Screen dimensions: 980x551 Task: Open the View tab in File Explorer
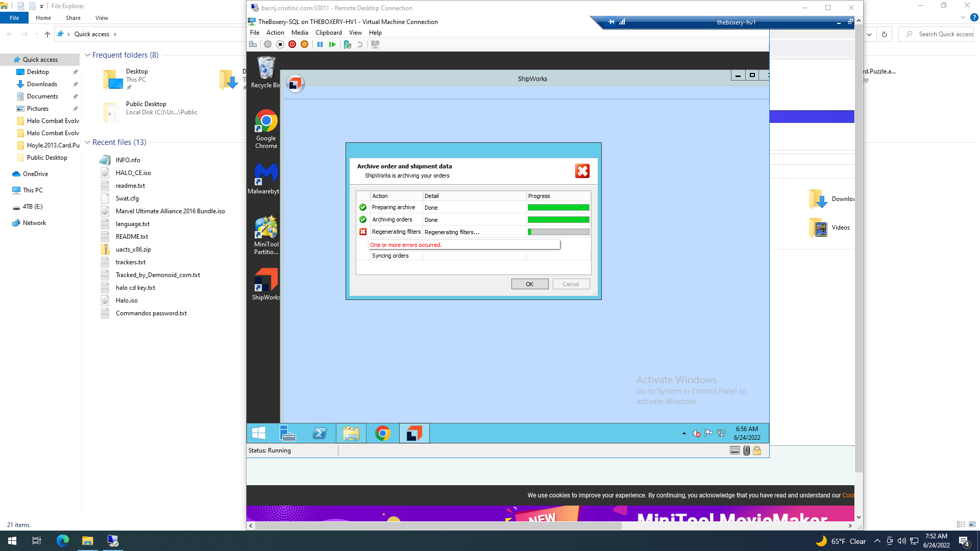click(x=102, y=18)
